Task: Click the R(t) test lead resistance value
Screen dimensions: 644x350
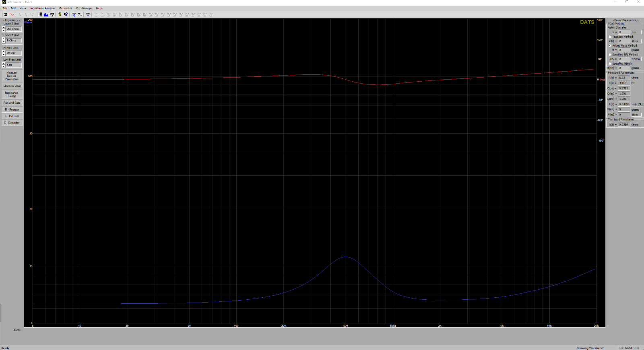Action: (x=624, y=125)
